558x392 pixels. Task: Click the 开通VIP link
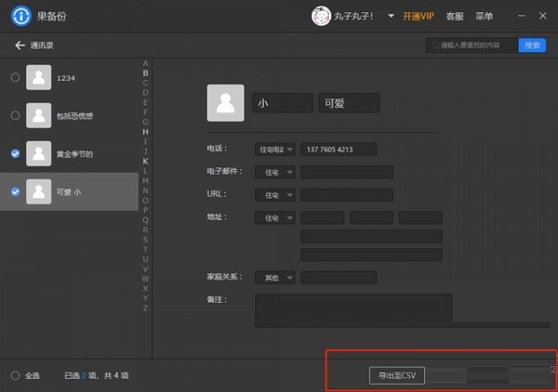tap(418, 17)
